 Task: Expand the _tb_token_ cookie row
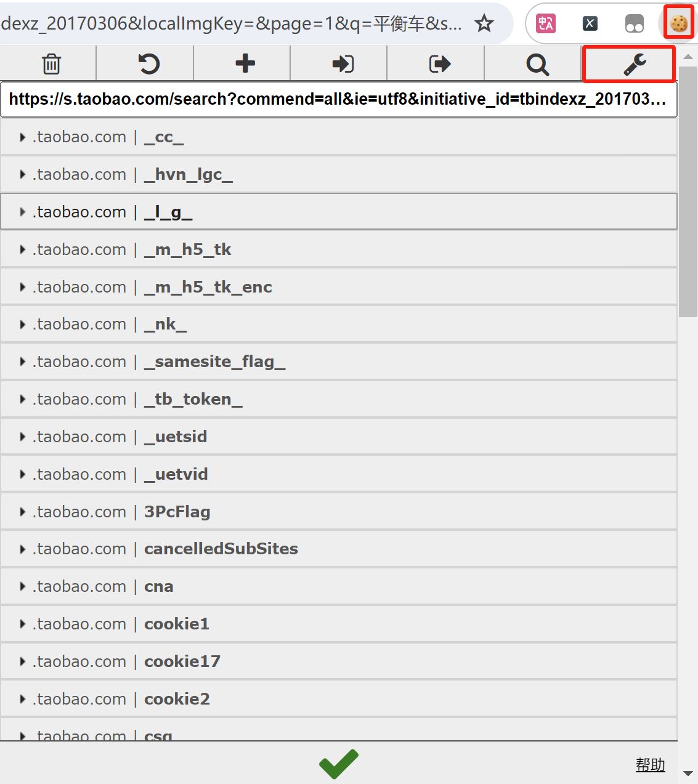coord(339,399)
